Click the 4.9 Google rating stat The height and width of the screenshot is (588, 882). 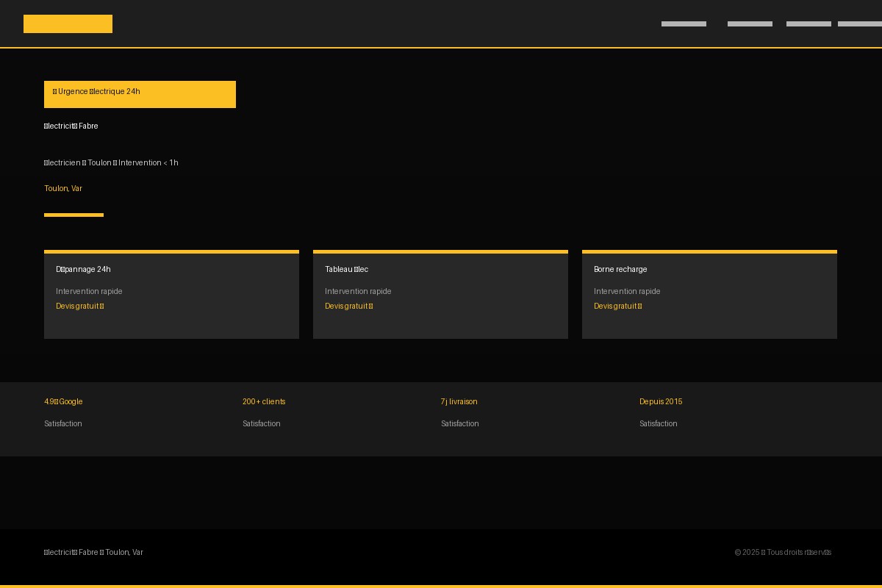point(63,401)
